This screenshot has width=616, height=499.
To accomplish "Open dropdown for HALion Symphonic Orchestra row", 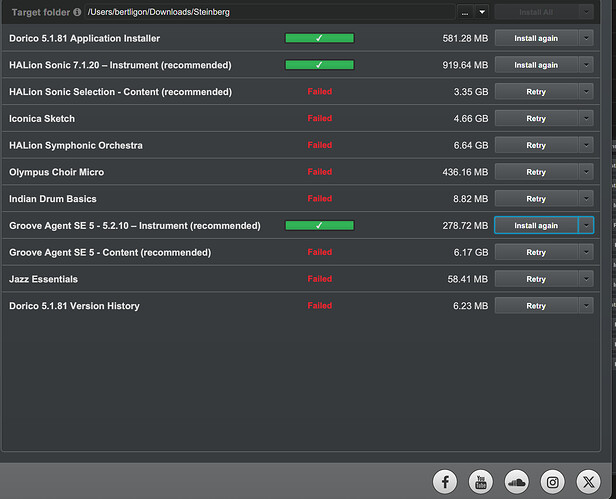I will click(586, 145).
